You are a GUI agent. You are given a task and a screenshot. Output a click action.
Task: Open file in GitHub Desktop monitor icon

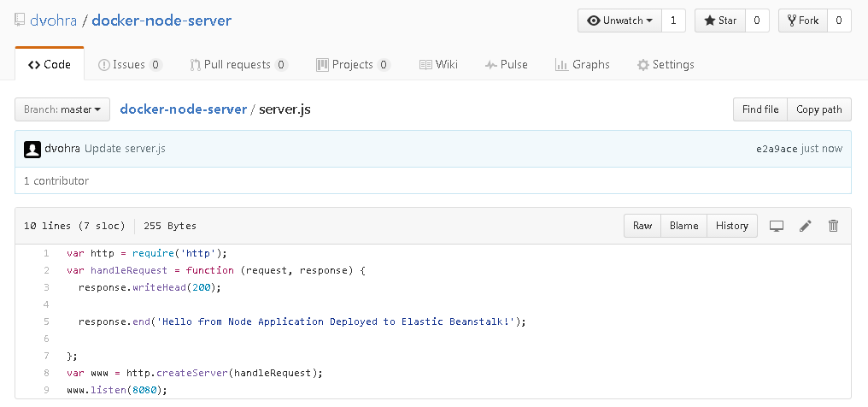pos(777,226)
